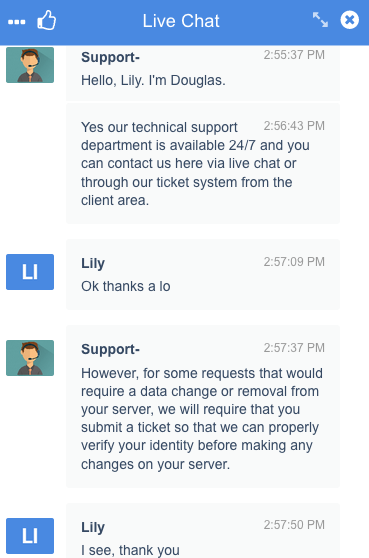Click the Live Chat header title
The image size is (369, 558).
[181, 21]
